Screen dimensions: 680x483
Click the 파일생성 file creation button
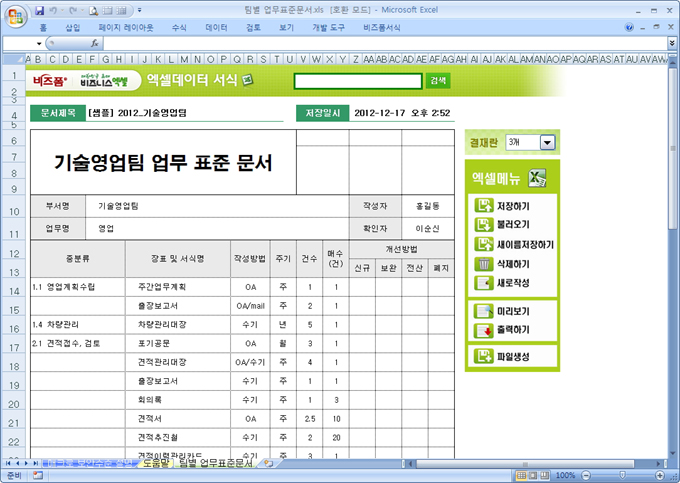point(503,356)
